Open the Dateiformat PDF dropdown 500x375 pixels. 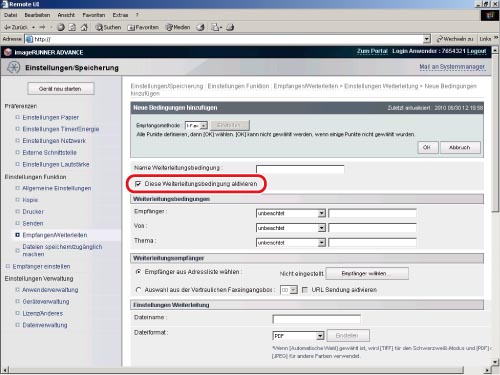click(298, 336)
